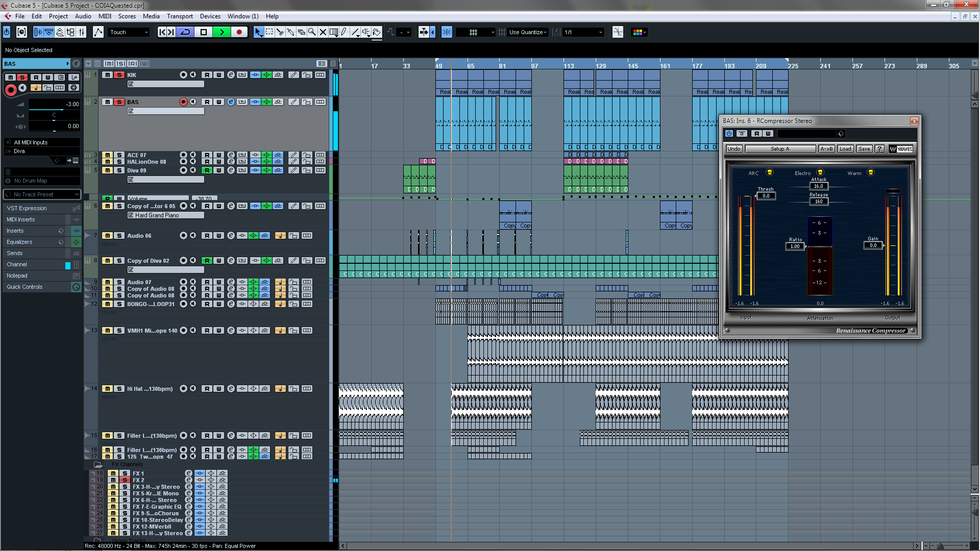Open the Touch automation mode dropdown
Screen dimensions: 980x551
[x=129, y=32]
